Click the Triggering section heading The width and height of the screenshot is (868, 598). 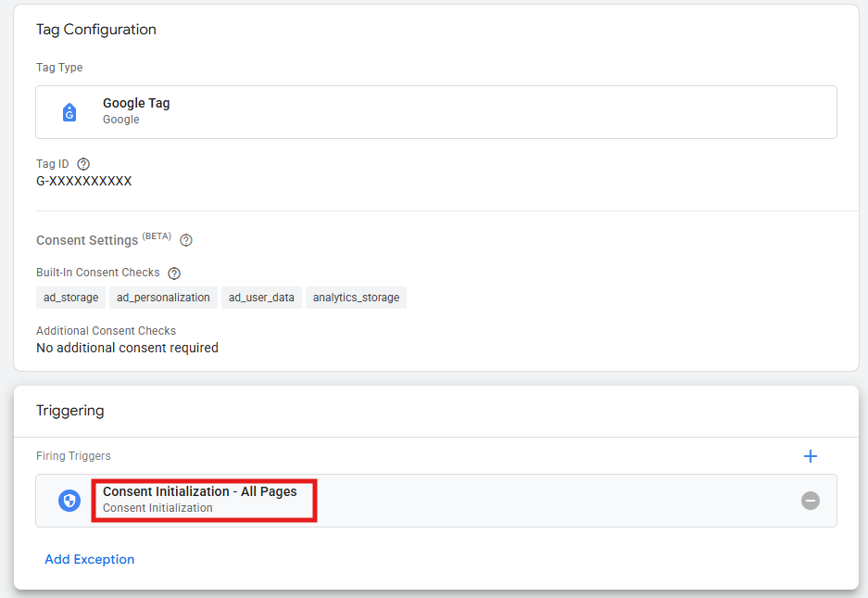(70, 411)
